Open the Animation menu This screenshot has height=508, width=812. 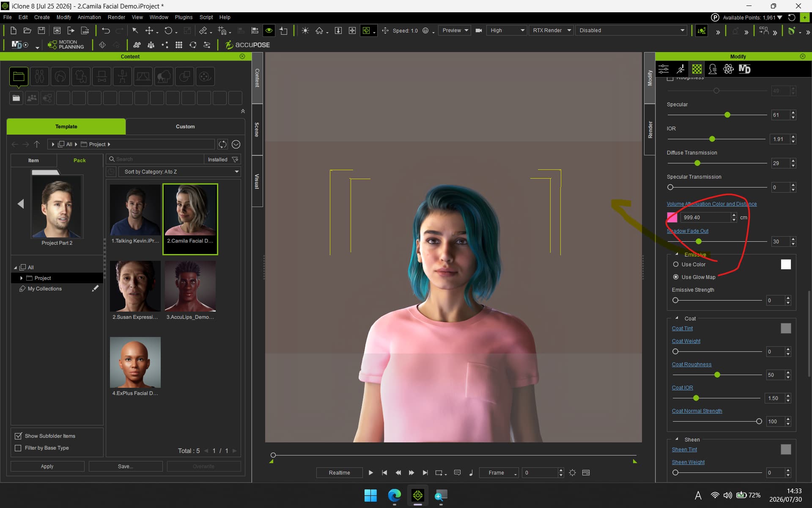(x=89, y=17)
